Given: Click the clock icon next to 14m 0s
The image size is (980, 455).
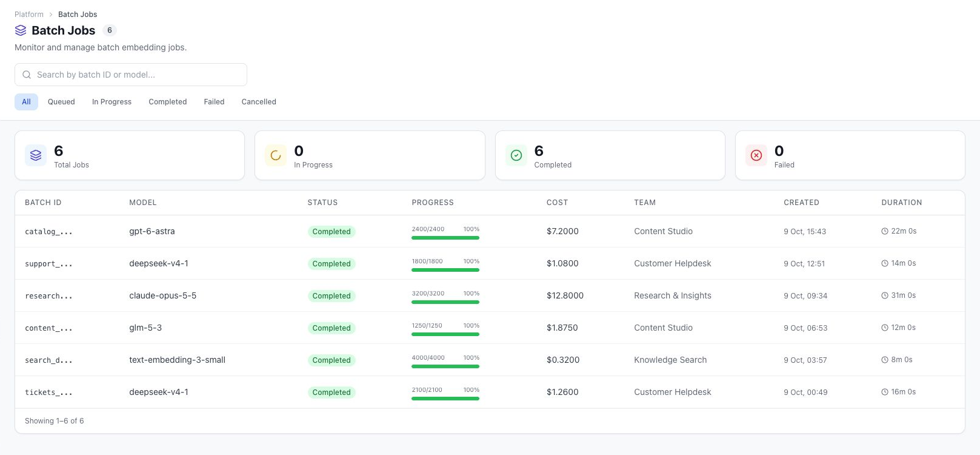Looking at the screenshot, I should [885, 263].
